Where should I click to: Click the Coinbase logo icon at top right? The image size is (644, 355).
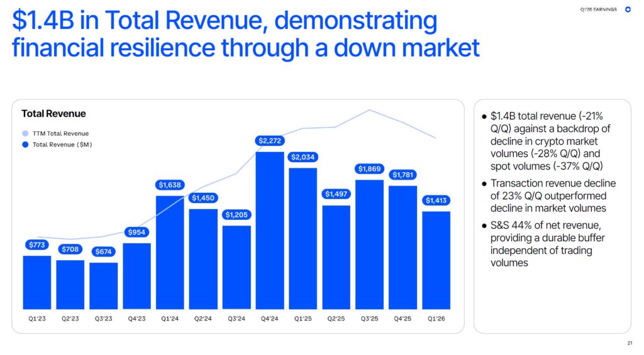point(628,9)
